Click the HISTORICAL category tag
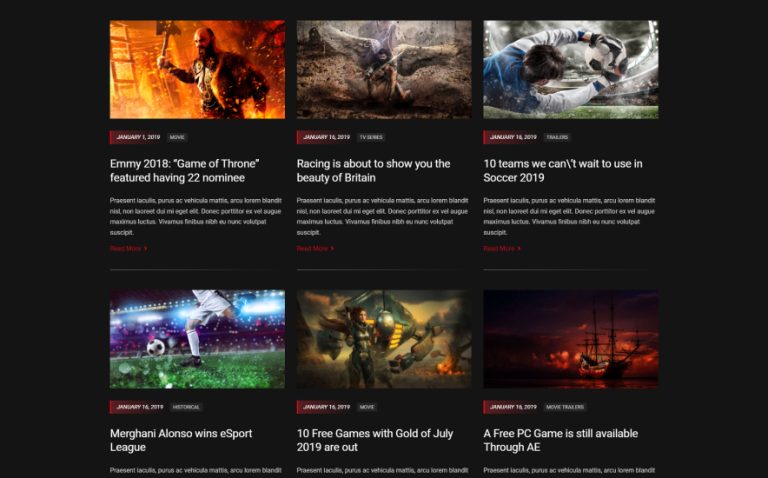This screenshot has width=768, height=478. point(186,407)
